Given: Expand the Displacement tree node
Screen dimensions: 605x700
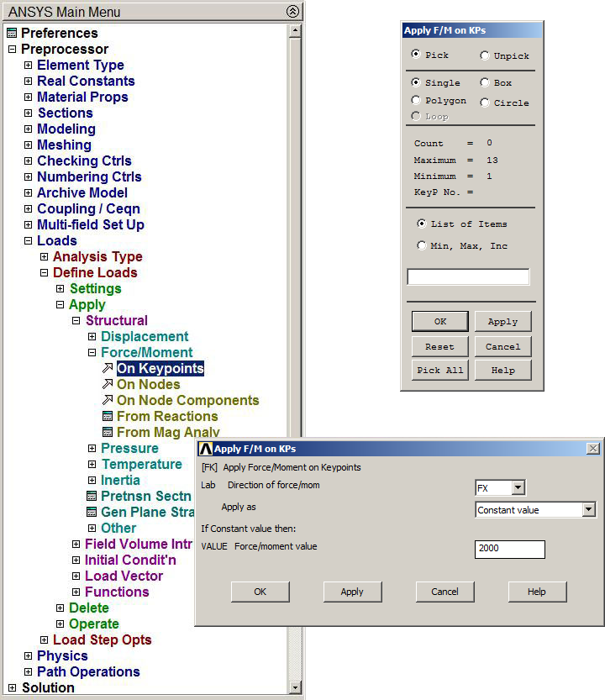Looking at the screenshot, I should (x=92, y=337).
